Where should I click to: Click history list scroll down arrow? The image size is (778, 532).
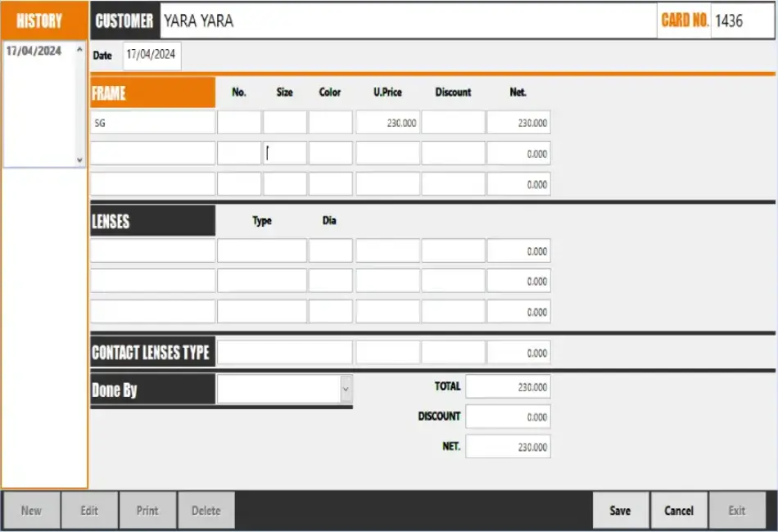point(79,160)
